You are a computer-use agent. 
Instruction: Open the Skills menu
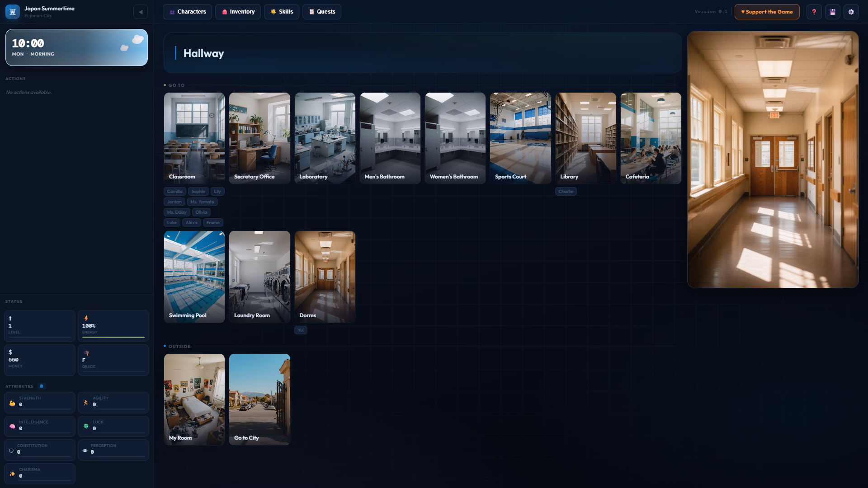coord(281,12)
